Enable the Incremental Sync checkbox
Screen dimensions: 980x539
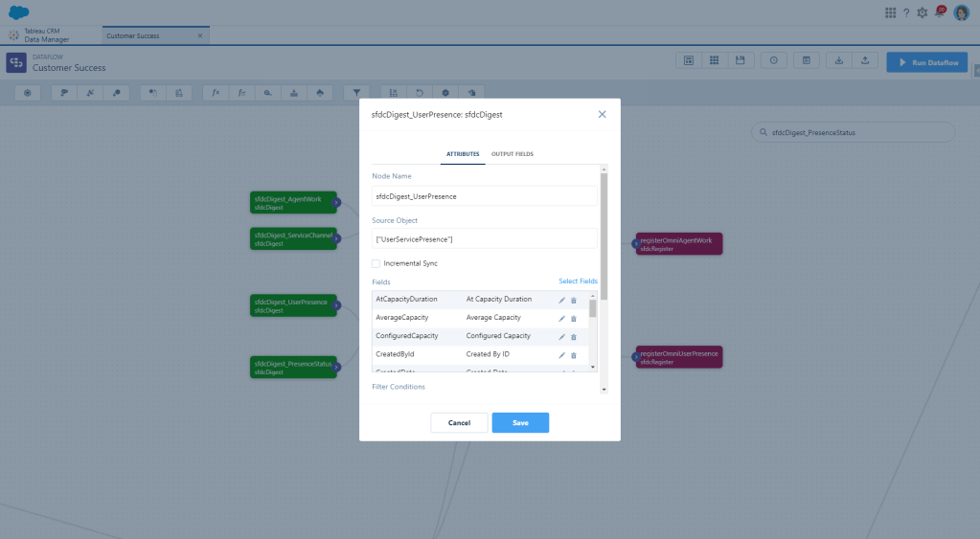[376, 263]
